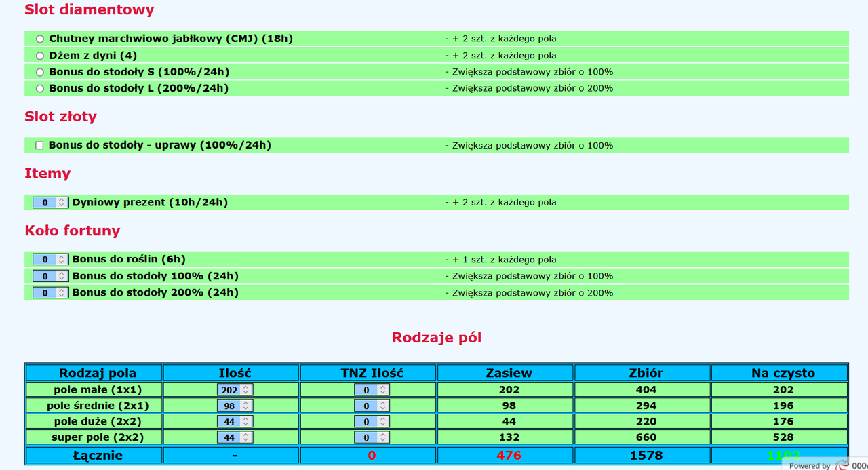This screenshot has height=470, width=868.
Task: Click pole małe Ilość spinner arrows
Action: coord(246,390)
